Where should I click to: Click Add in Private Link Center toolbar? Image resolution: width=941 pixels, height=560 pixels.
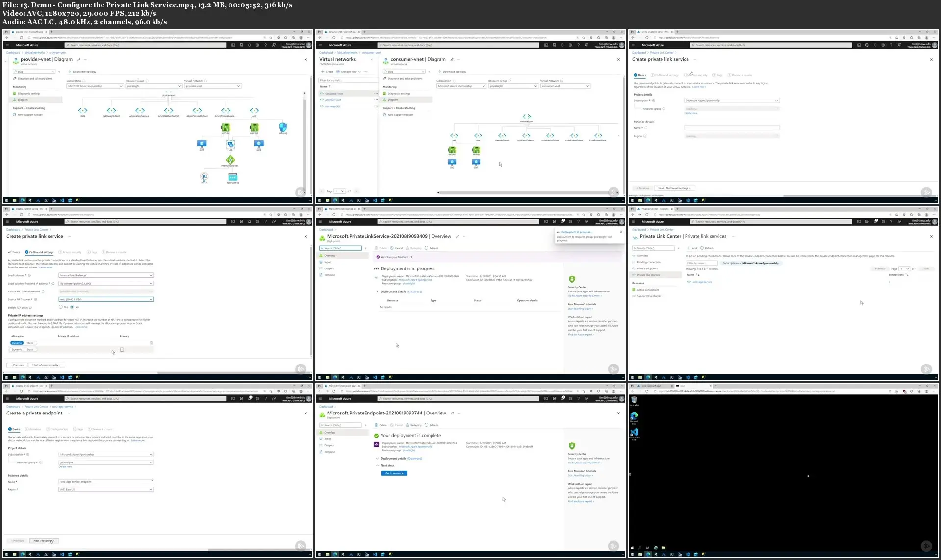(692, 248)
